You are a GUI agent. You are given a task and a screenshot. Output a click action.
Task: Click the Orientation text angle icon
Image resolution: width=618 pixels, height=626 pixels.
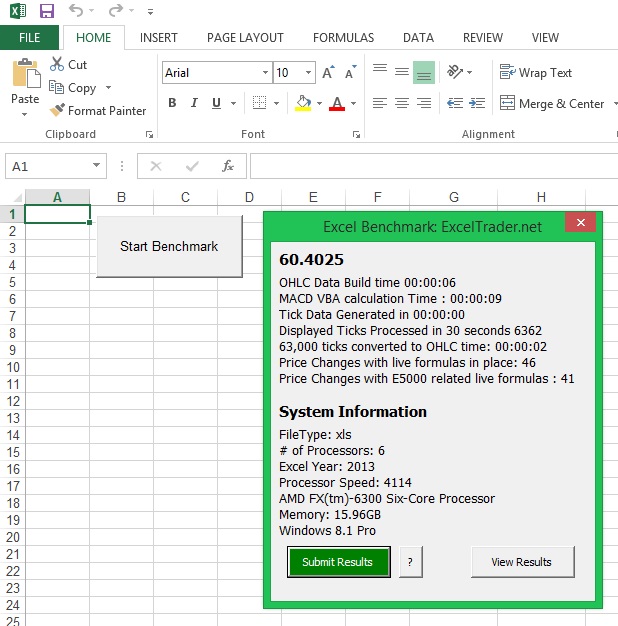455,72
